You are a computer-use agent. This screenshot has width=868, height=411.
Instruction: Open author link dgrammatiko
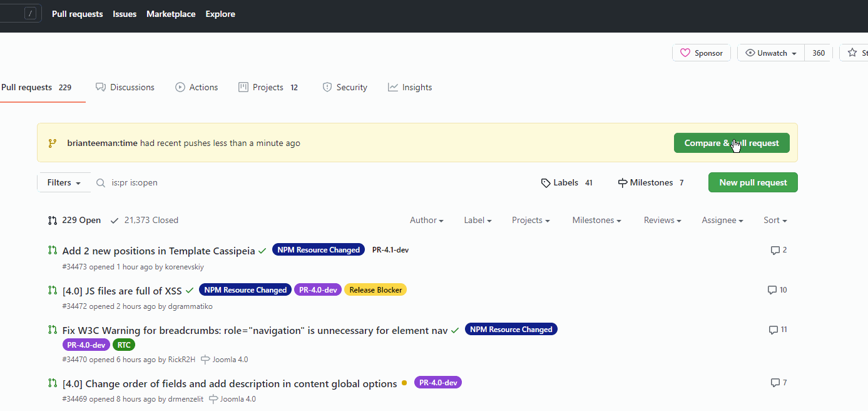point(190,306)
